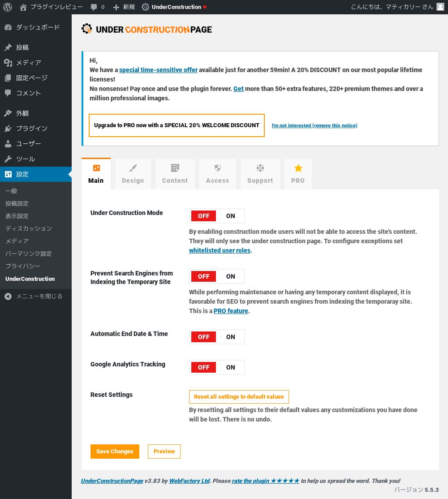Click the ユーザー person icon
The image size is (448, 499).
point(8,144)
